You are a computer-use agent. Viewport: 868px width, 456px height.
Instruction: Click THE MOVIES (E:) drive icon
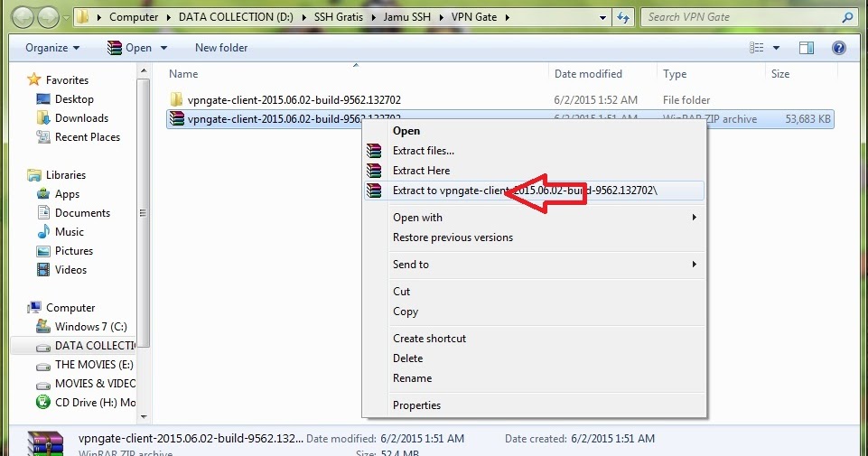pyautogui.click(x=43, y=365)
